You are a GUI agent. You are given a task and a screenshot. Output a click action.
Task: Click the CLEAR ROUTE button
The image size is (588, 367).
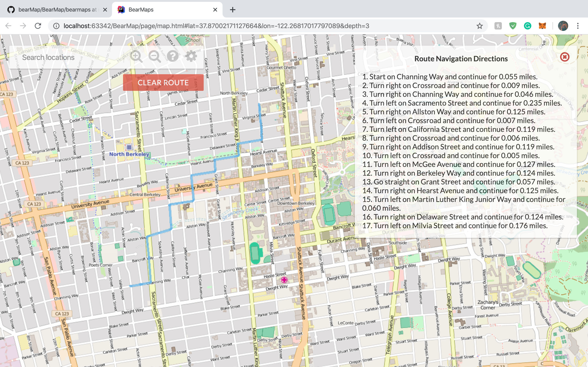tap(163, 83)
